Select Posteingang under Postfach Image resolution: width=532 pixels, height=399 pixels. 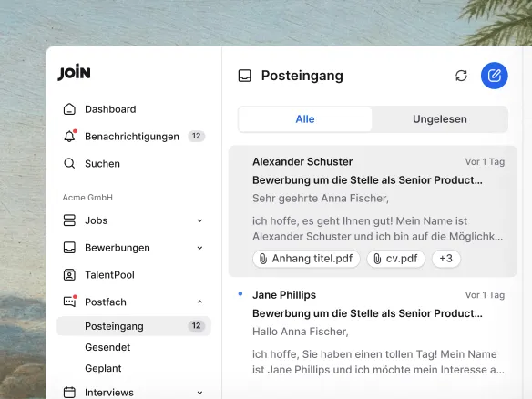tap(134, 326)
